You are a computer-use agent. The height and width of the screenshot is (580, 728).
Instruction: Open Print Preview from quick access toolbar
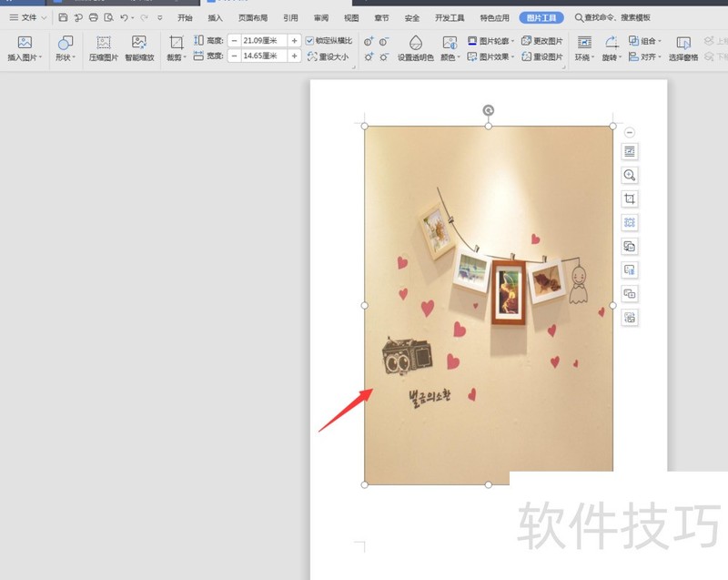tap(108, 17)
